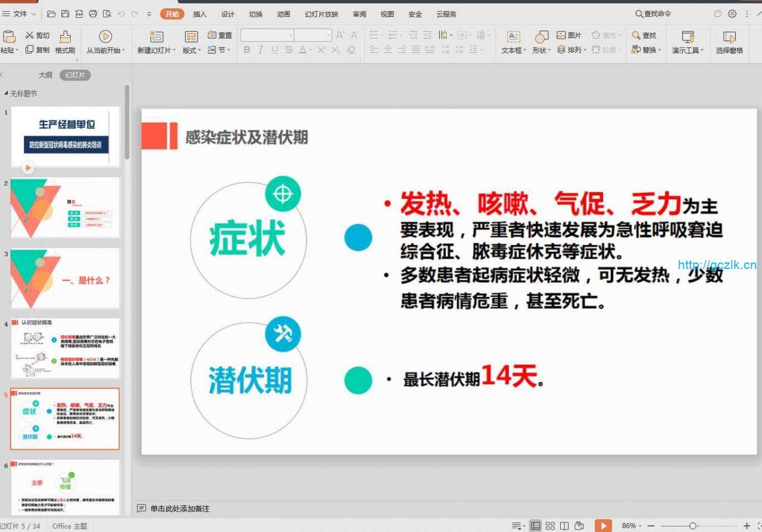This screenshot has height=532, width=762.
Task: Start the slideshow from current slide (从当前开始)
Action: (x=105, y=37)
